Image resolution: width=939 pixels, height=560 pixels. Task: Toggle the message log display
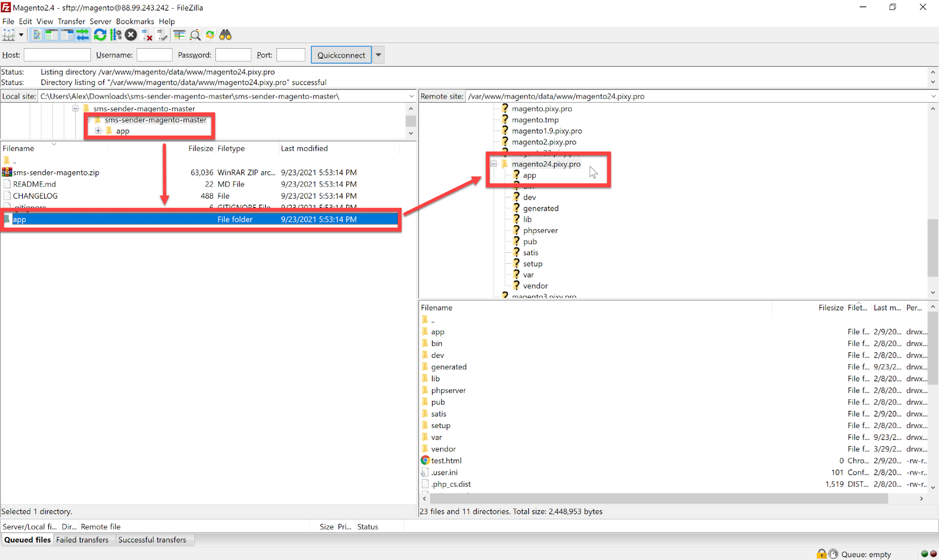36,35
